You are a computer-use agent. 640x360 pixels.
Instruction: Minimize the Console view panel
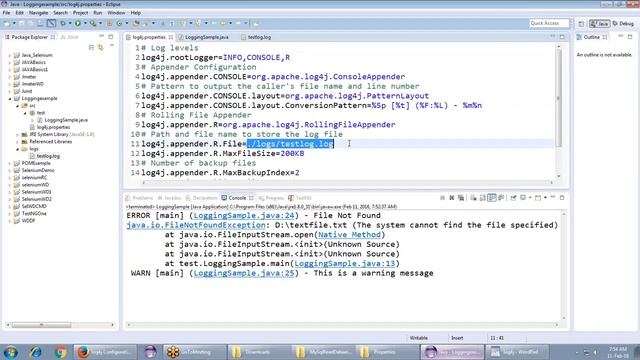tap(553, 198)
